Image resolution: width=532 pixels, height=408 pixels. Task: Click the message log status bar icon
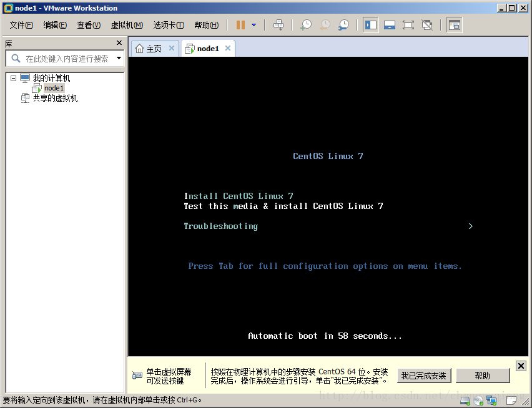click(511, 401)
